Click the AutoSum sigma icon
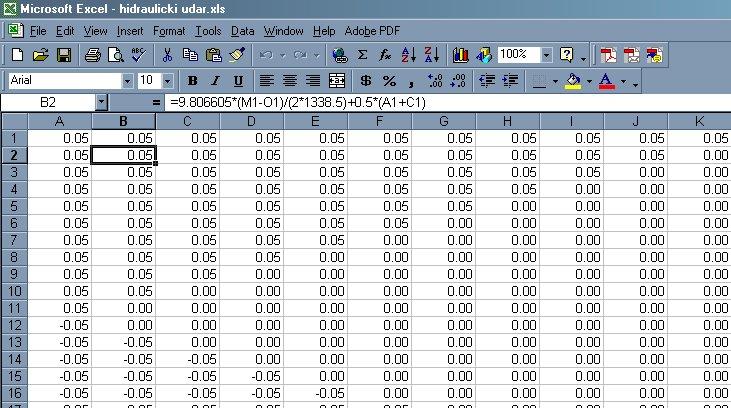Image resolution: width=731 pixels, height=408 pixels. 362,55
